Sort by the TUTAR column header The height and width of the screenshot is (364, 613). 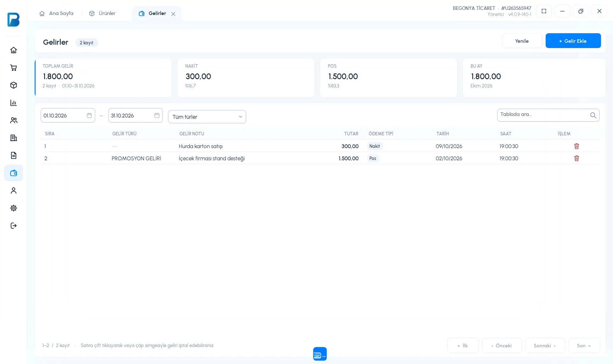(351, 134)
